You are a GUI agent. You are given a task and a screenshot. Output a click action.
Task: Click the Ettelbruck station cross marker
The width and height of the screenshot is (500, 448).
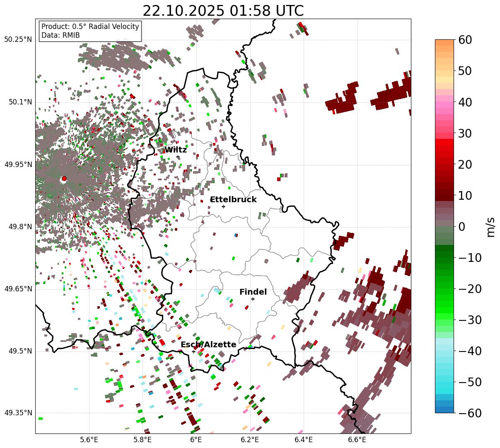(223, 206)
